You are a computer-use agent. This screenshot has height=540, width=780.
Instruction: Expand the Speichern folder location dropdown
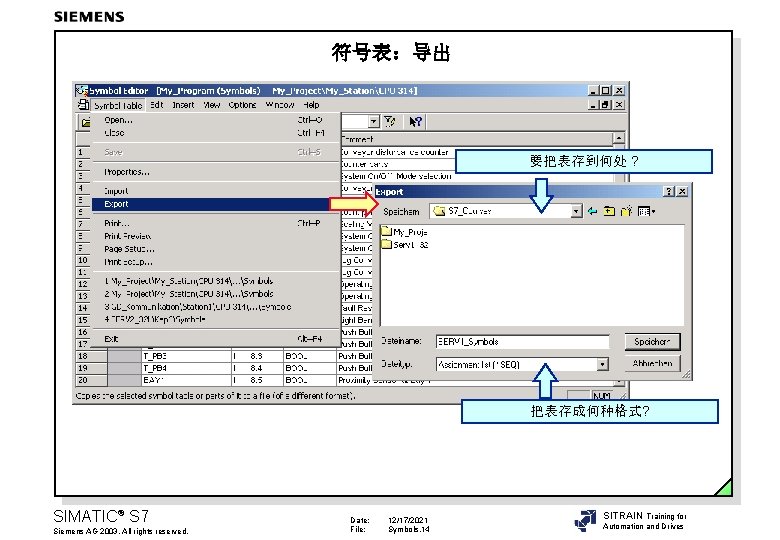click(x=576, y=211)
